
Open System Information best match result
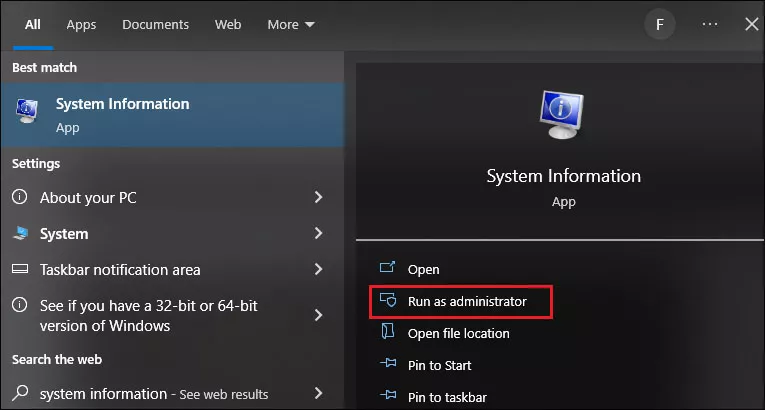coord(173,115)
